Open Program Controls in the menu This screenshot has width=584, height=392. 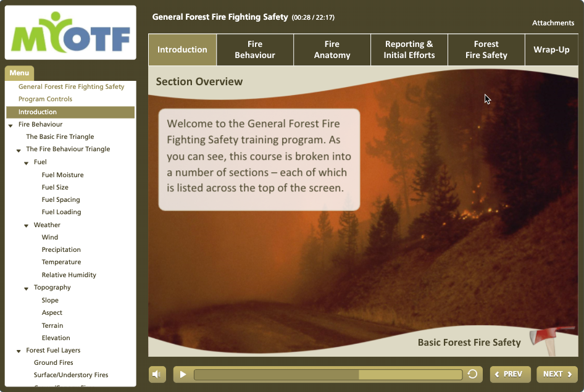click(x=45, y=99)
